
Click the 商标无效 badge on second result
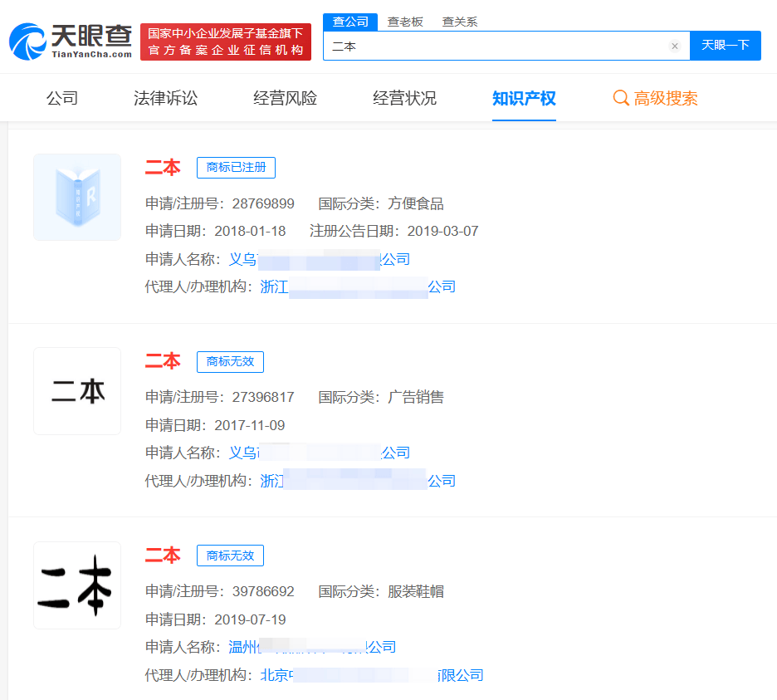coord(230,362)
